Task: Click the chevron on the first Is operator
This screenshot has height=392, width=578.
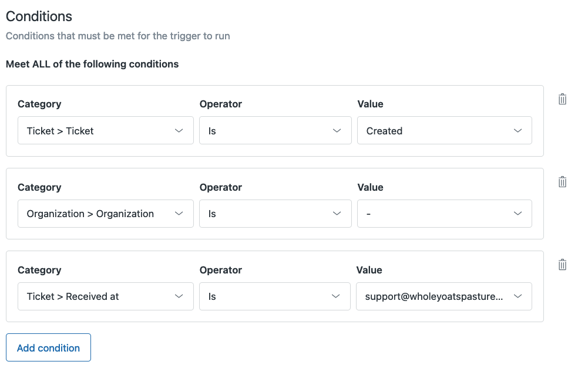Action: click(x=335, y=131)
